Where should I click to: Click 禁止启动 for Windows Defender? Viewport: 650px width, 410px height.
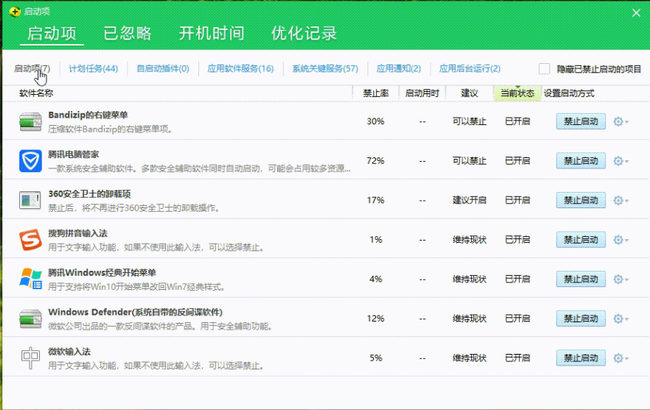(581, 318)
